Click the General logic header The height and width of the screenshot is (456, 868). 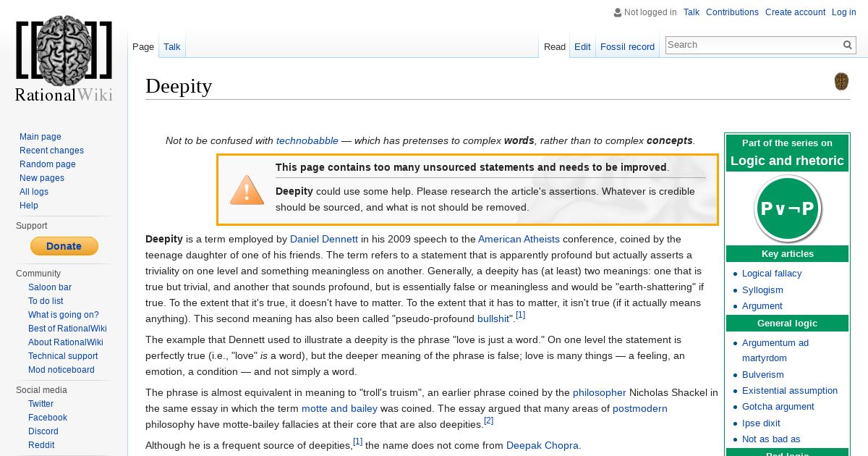(787, 324)
